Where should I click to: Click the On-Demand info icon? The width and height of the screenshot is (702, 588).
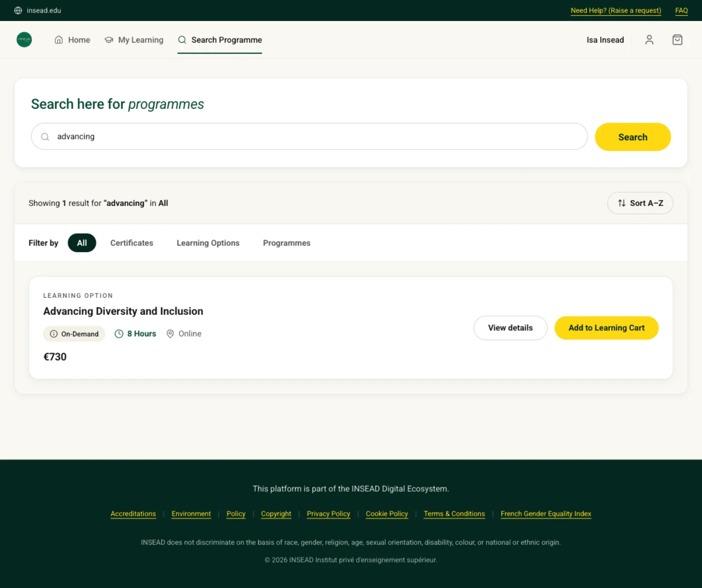[x=54, y=334]
